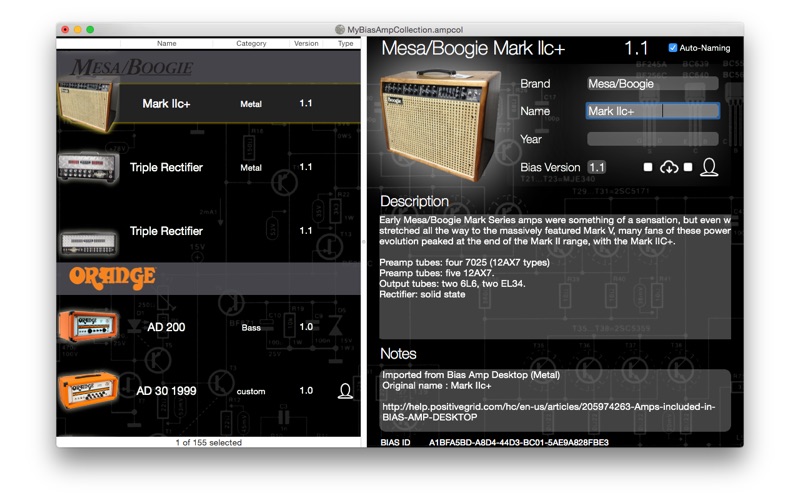Sort by the Name column header
This screenshot has height=500, width=800.
166,43
